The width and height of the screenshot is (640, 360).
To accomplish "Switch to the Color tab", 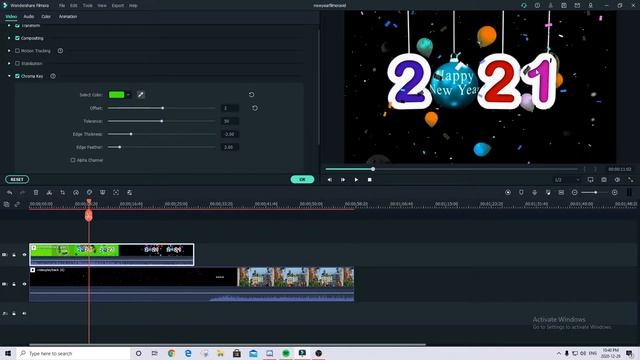I will pos(46,16).
